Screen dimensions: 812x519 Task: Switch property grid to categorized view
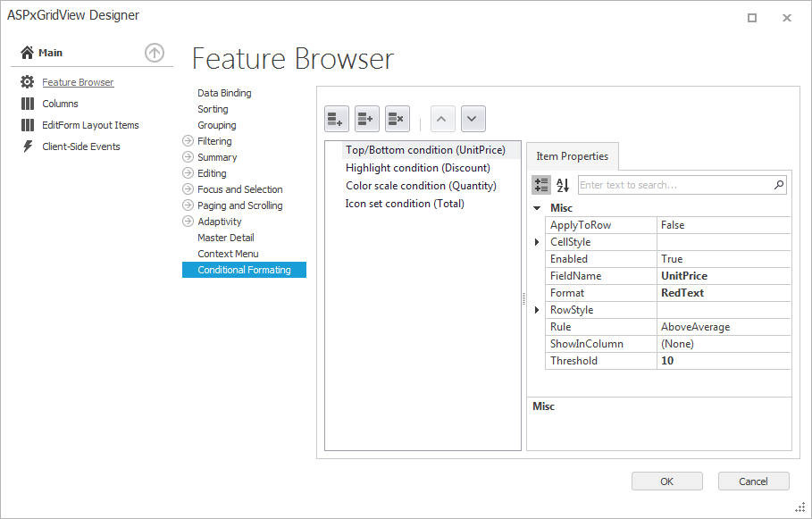pos(541,185)
